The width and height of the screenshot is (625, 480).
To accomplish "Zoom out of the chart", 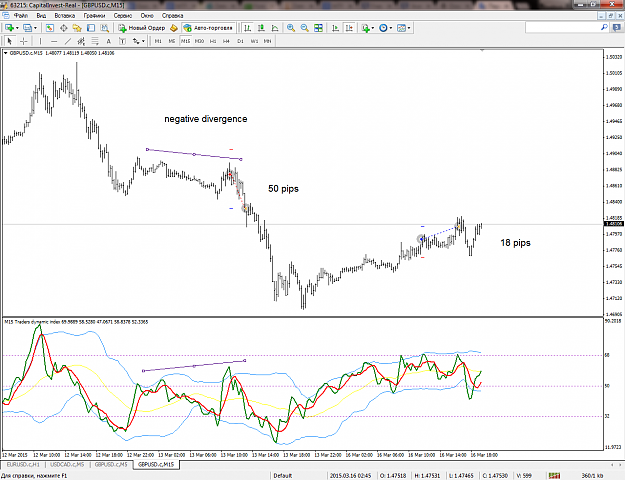I will coord(305,28).
